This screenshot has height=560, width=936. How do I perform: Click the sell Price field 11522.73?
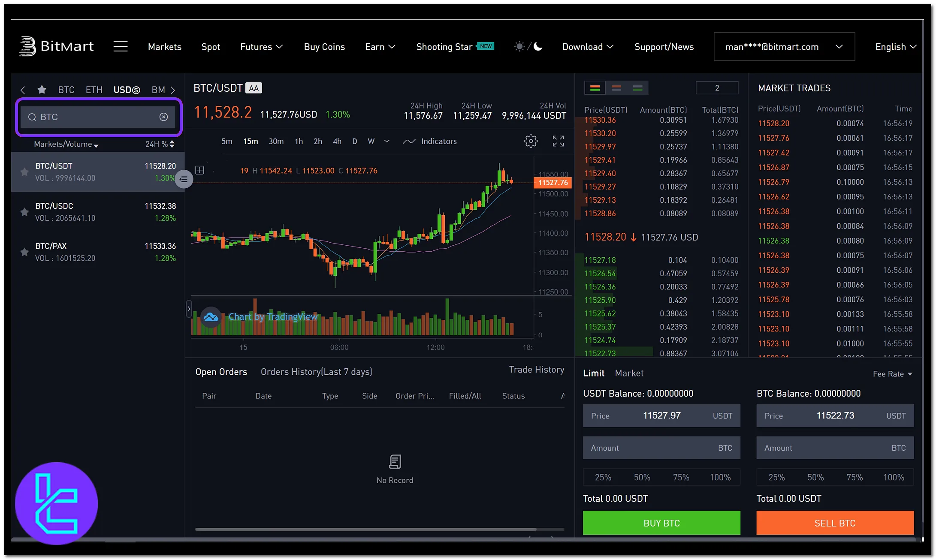(835, 415)
